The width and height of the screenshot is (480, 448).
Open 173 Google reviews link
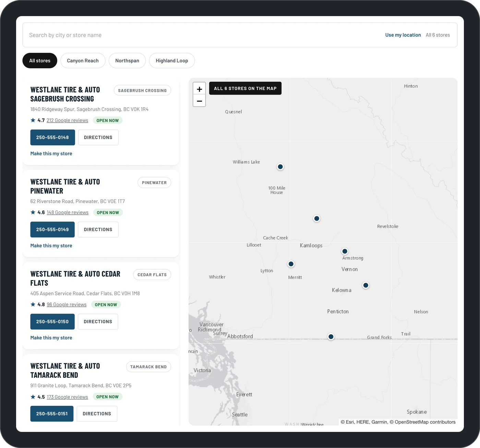tap(67, 397)
